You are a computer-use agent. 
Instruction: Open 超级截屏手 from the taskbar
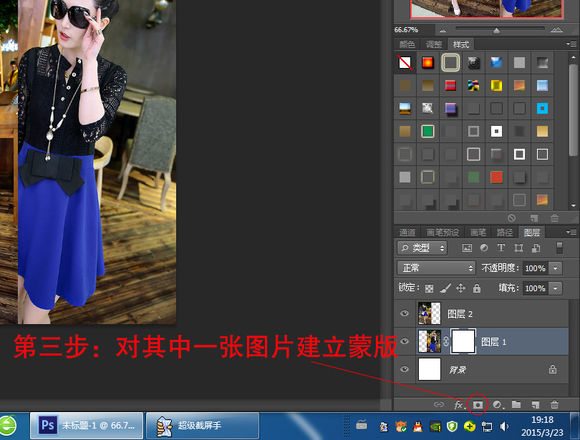(202, 426)
